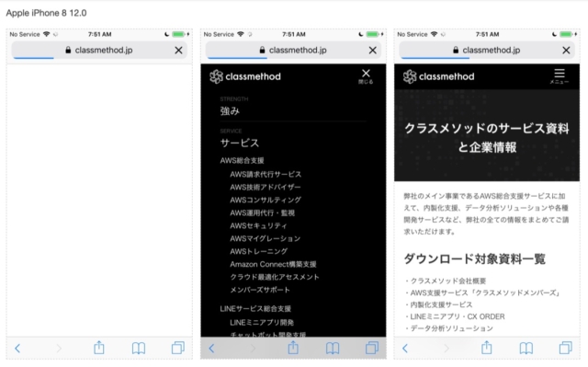This screenshot has height=367, width=588.
Task: Stop page loading in the third phone address bar
Action: [x=566, y=51]
